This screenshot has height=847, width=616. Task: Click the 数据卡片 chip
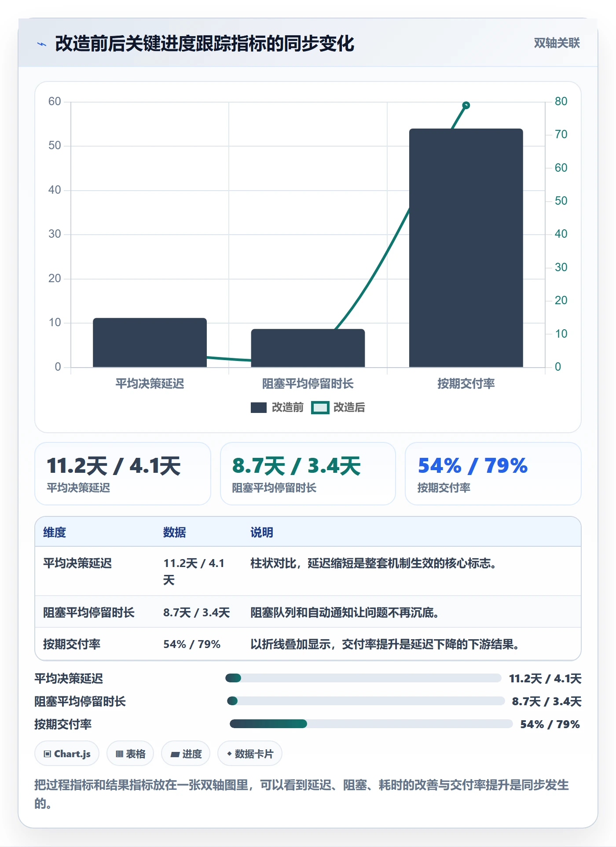[250, 754]
